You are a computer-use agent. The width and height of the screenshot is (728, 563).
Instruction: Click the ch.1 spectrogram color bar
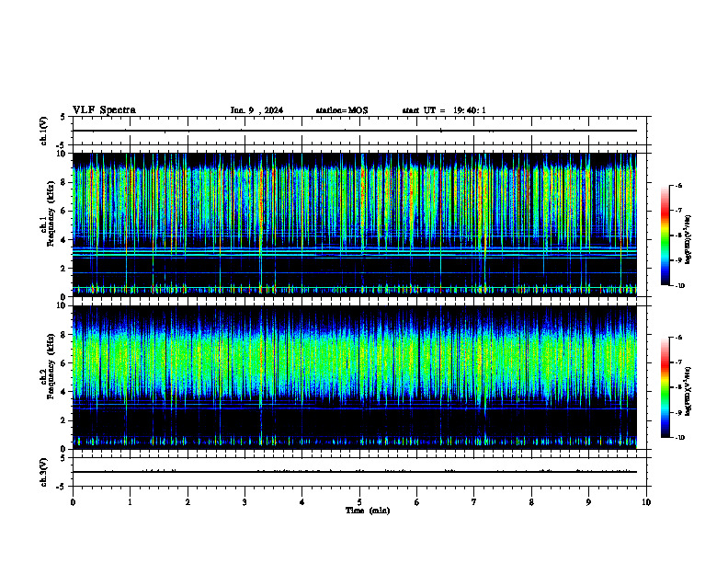(x=665, y=236)
